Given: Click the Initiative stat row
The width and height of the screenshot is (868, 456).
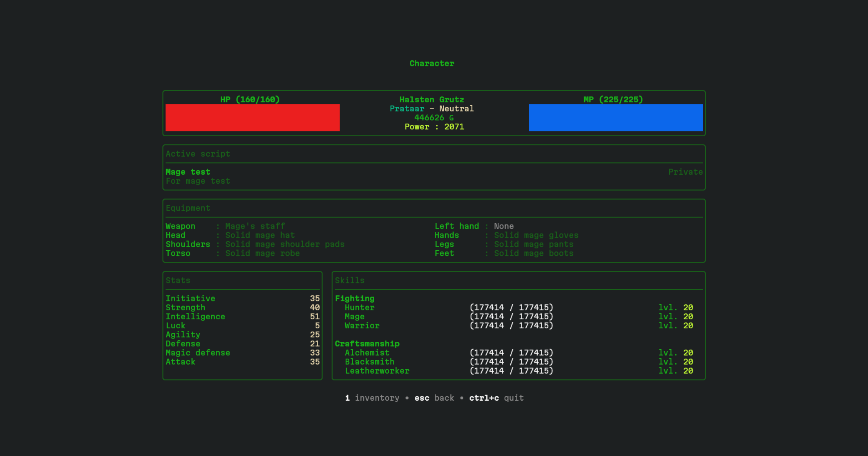Looking at the screenshot, I should 243,298.
